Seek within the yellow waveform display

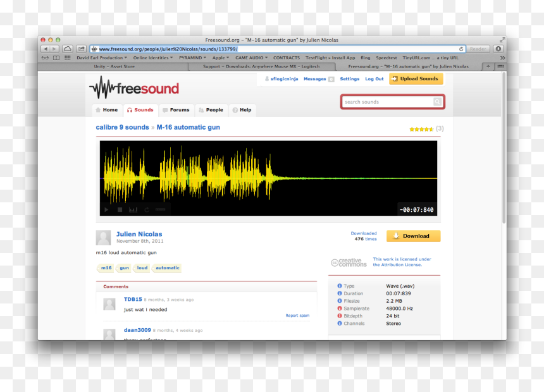tap(268, 178)
